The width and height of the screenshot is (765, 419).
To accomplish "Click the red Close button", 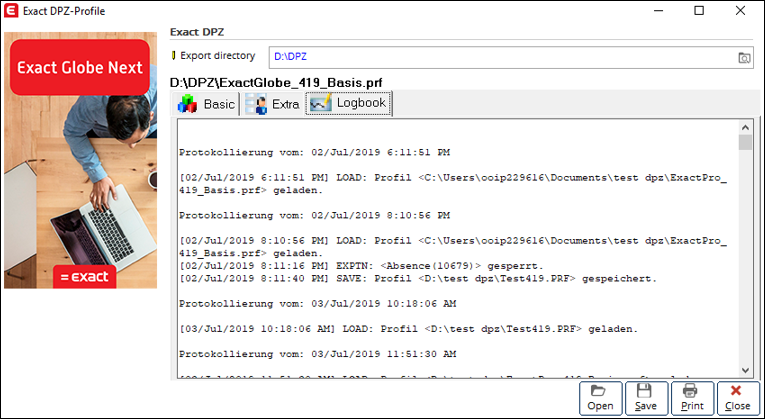I will click(x=738, y=398).
